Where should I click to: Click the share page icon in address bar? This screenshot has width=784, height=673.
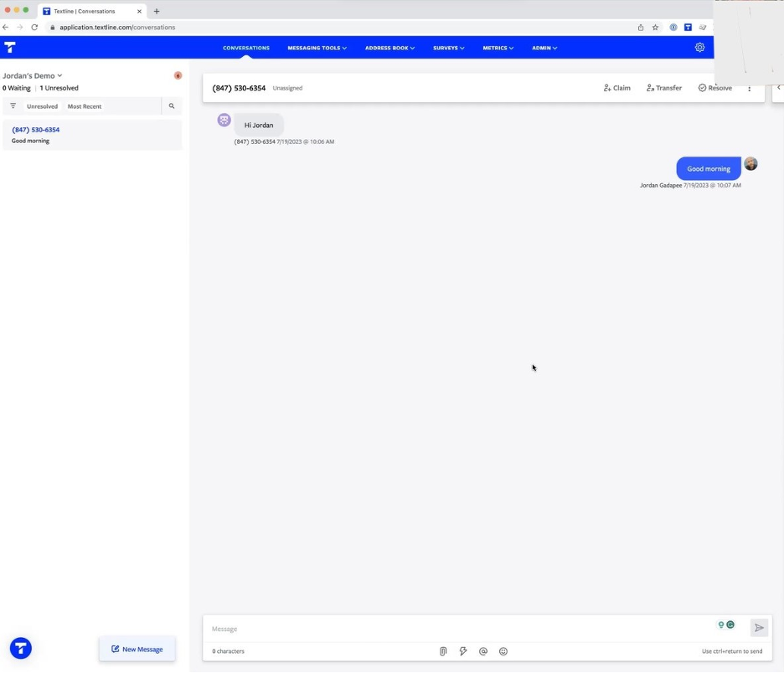(x=641, y=28)
